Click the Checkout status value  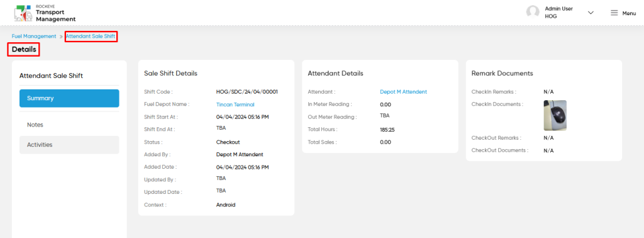tap(228, 142)
